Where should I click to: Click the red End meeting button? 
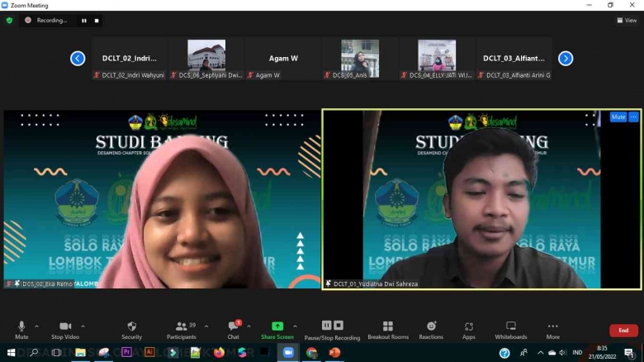click(623, 330)
